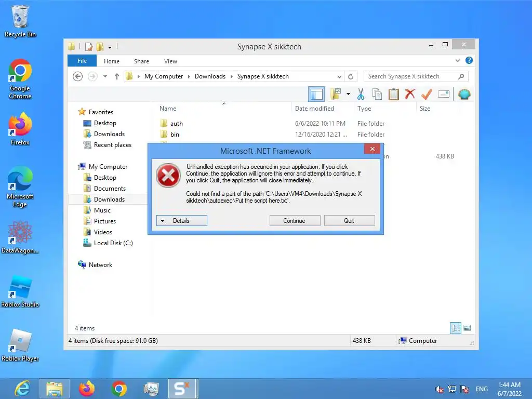Click the red X Delete icon in toolbar
Screen dimensions: 532x399
pos(410,94)
